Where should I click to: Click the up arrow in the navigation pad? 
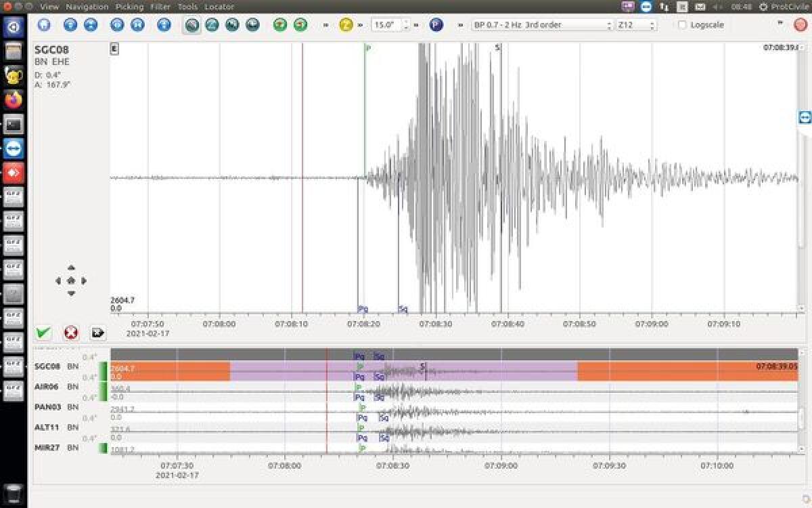(x=71, y=268)
